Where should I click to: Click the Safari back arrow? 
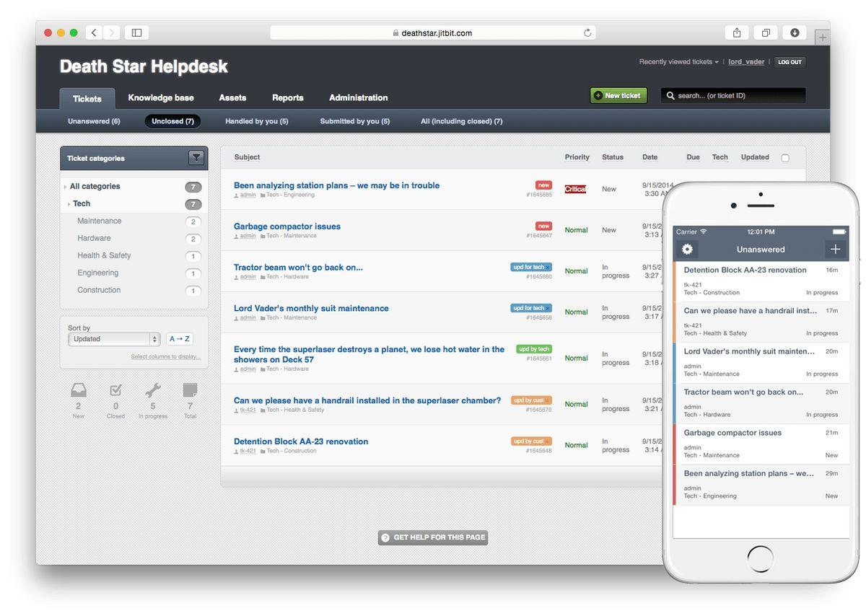tap(95, 32)
